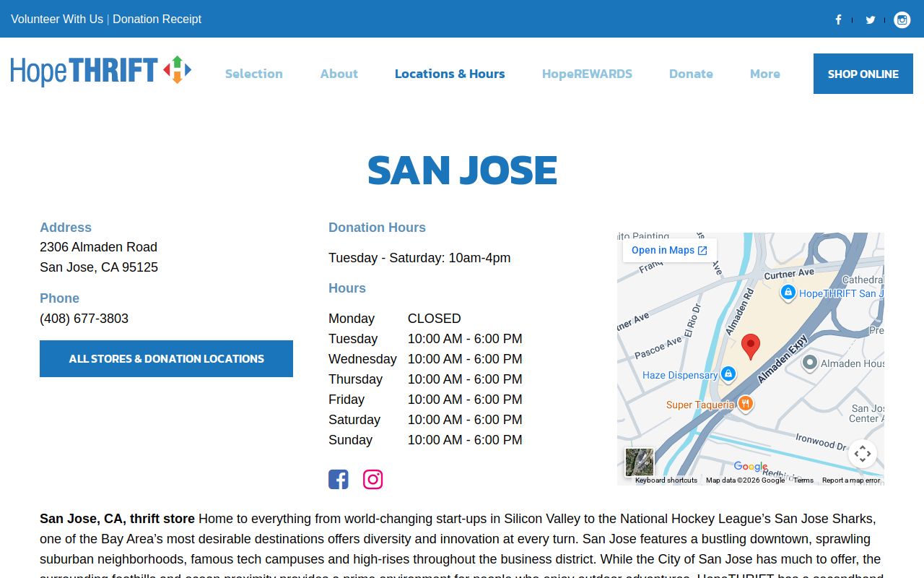Open the Donate menu item
Viewport: 924px width, 578px height.
pos(691,74)
